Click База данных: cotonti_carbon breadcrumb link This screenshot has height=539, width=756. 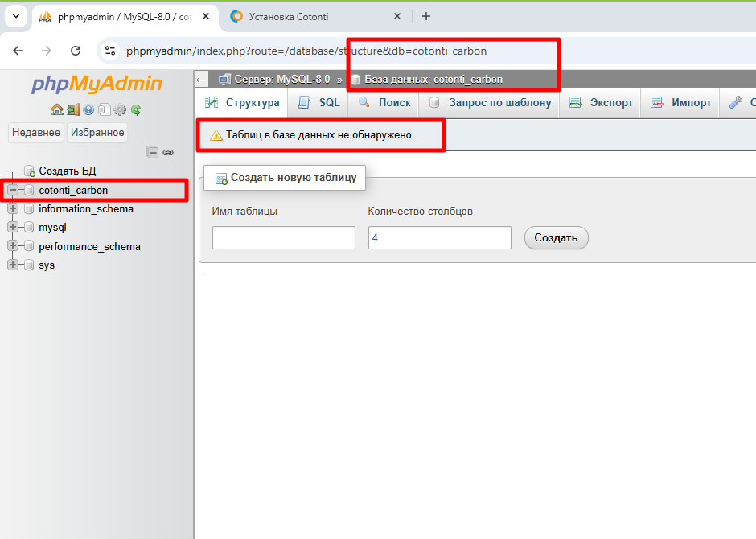[433, 80]
